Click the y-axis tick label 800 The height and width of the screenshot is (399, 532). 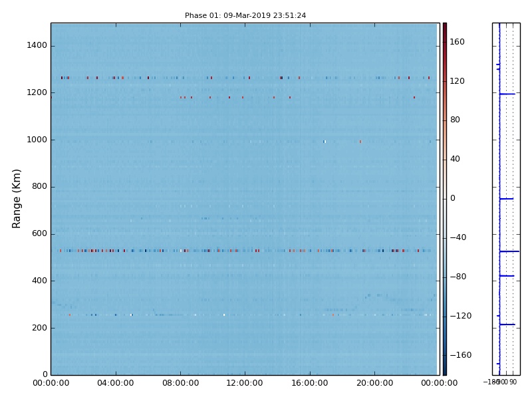(x=39, y=187)
